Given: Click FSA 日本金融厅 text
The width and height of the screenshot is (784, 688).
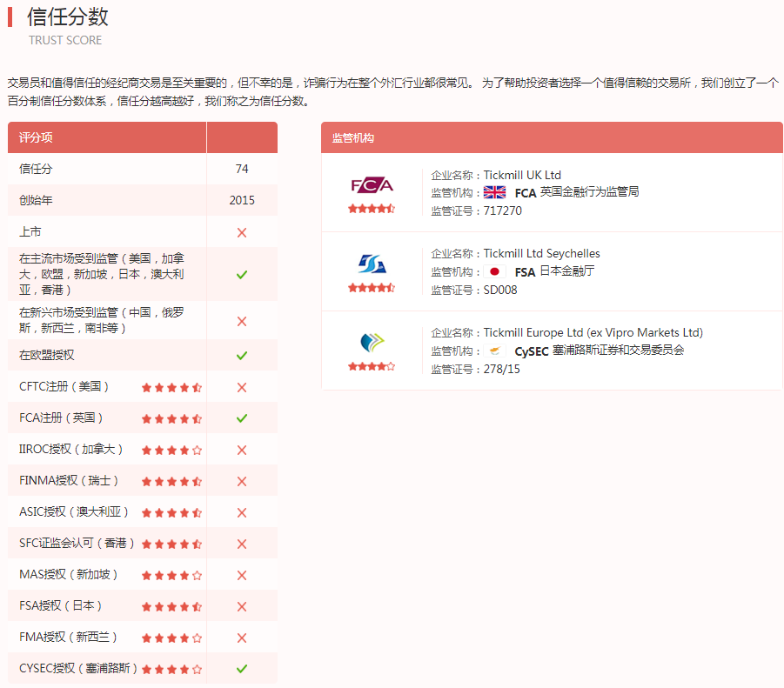Looking at the screenshot, I should click(554, 271).
